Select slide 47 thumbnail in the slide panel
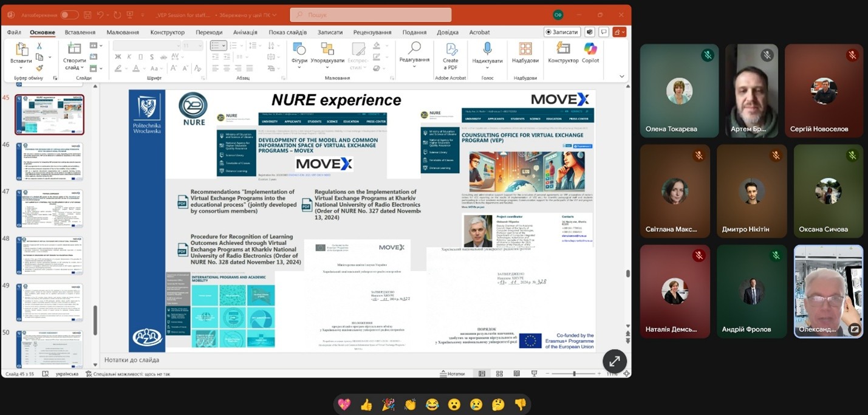868x415 pixels. tap(50, 208)
